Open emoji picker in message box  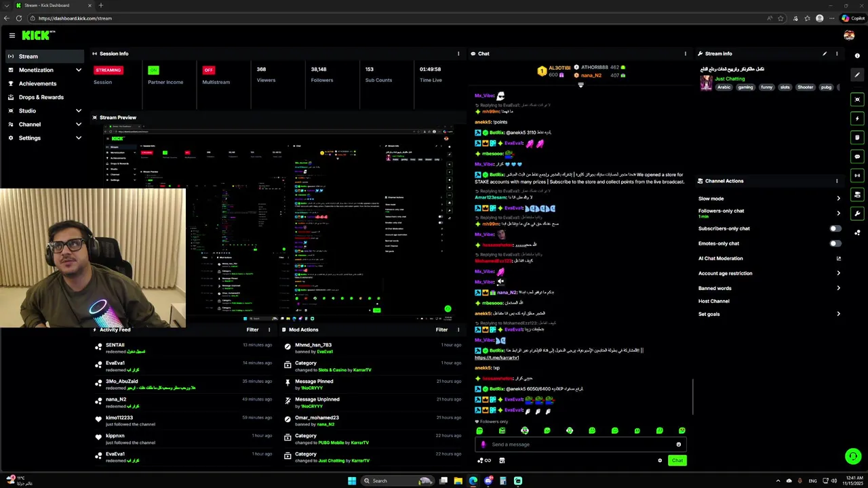[x=678, y=445]
